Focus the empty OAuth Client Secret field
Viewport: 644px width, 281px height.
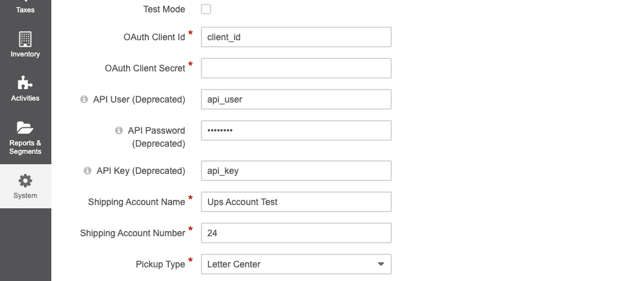point(296,68)
